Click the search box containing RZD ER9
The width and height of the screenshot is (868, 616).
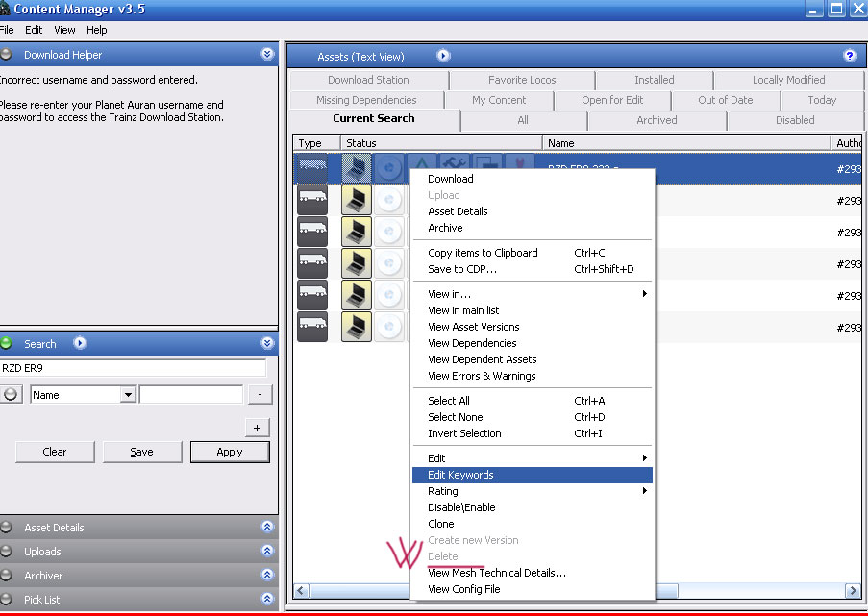[x=133, y=368]
